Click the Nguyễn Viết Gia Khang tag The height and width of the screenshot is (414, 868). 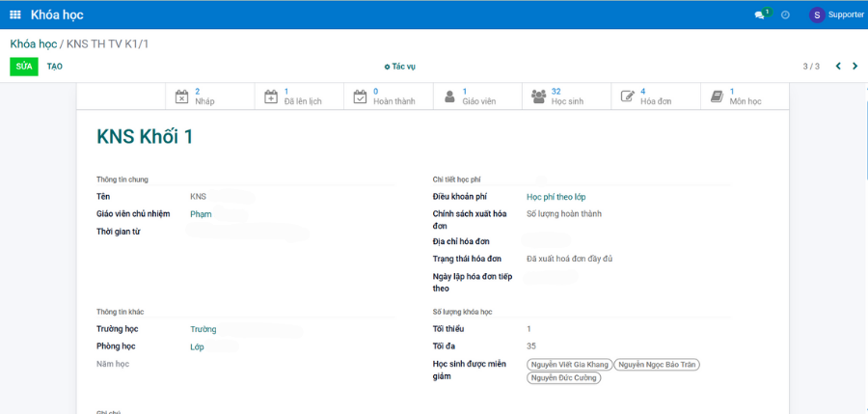click(x=569, y=365)
